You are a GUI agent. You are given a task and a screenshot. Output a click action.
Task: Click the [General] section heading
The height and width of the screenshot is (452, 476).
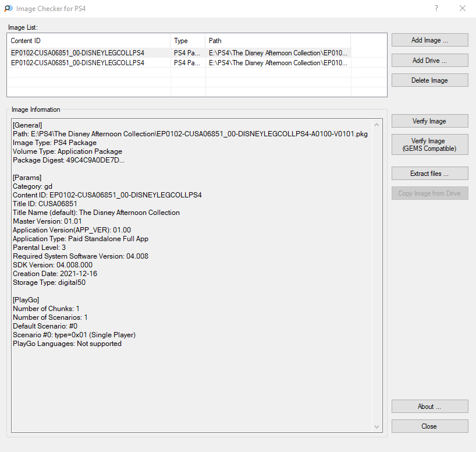tap(27, 125)
